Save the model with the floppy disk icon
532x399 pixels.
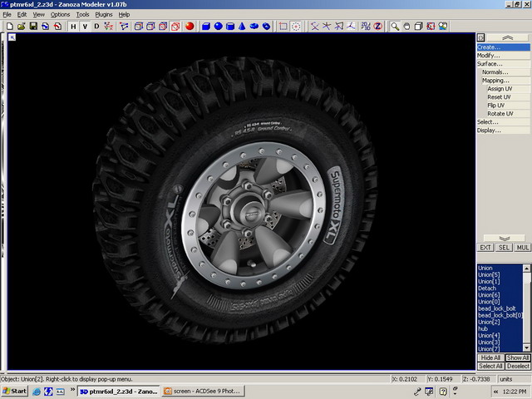(x=33, y=26)
